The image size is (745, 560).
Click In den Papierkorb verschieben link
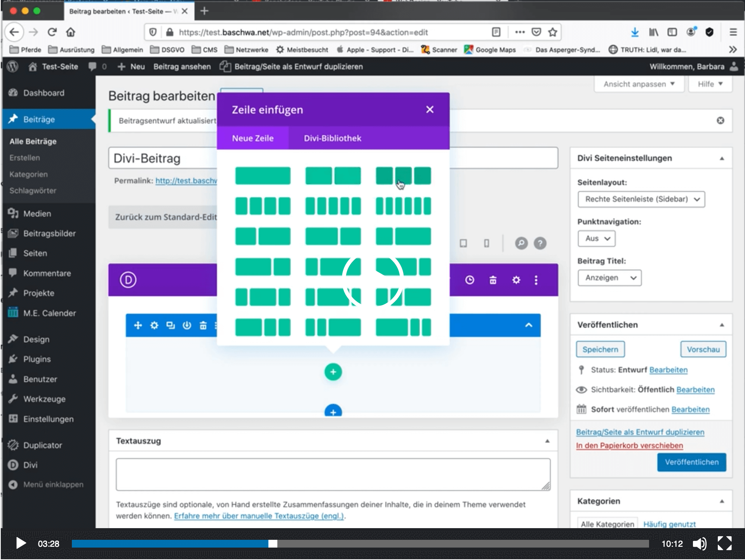click(629, 445)
